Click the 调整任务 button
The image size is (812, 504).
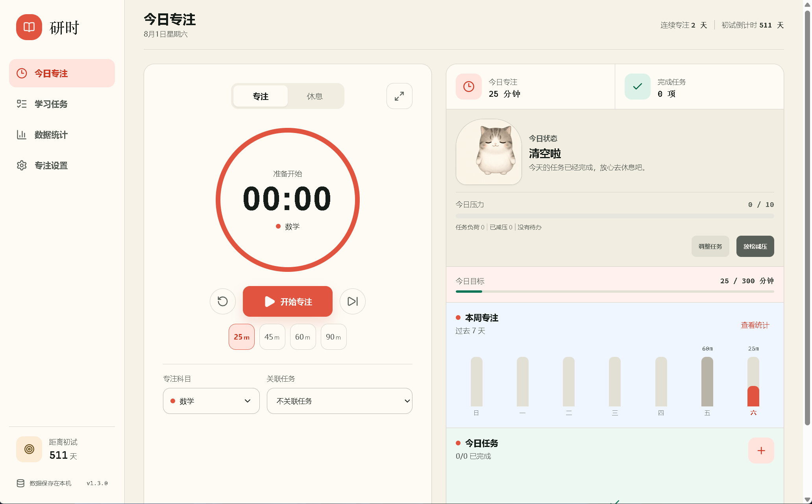point(710,246)
